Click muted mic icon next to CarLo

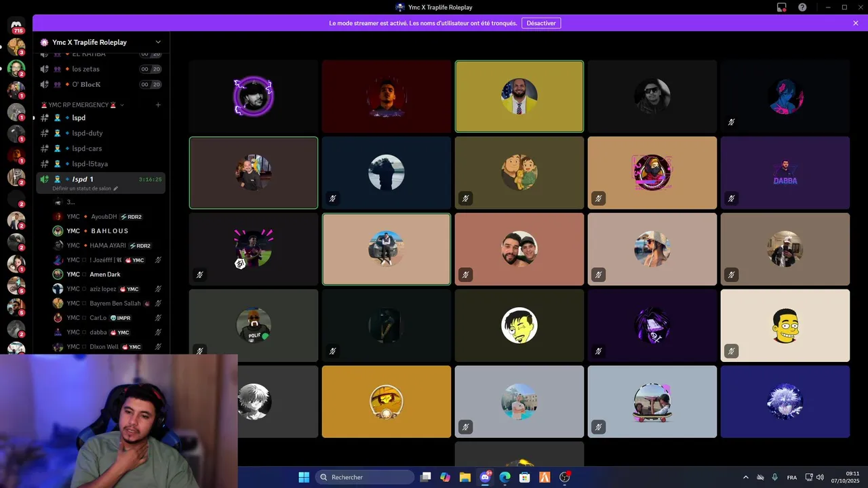point(158,318)
